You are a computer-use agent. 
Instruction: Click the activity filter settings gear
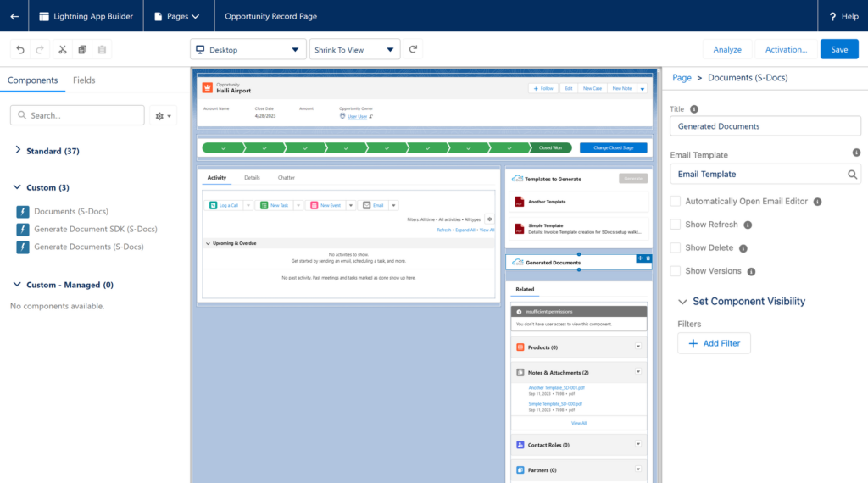point(489,219)
